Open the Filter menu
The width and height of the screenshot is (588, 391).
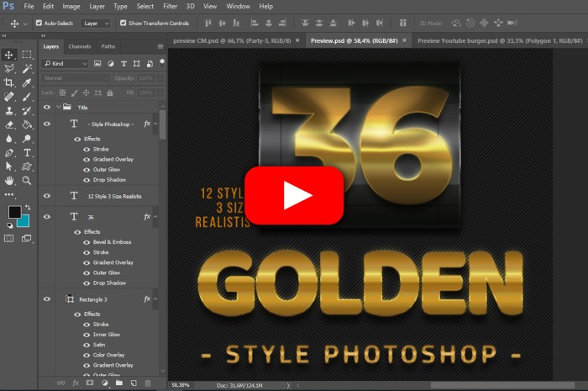[x=170, y=6]
